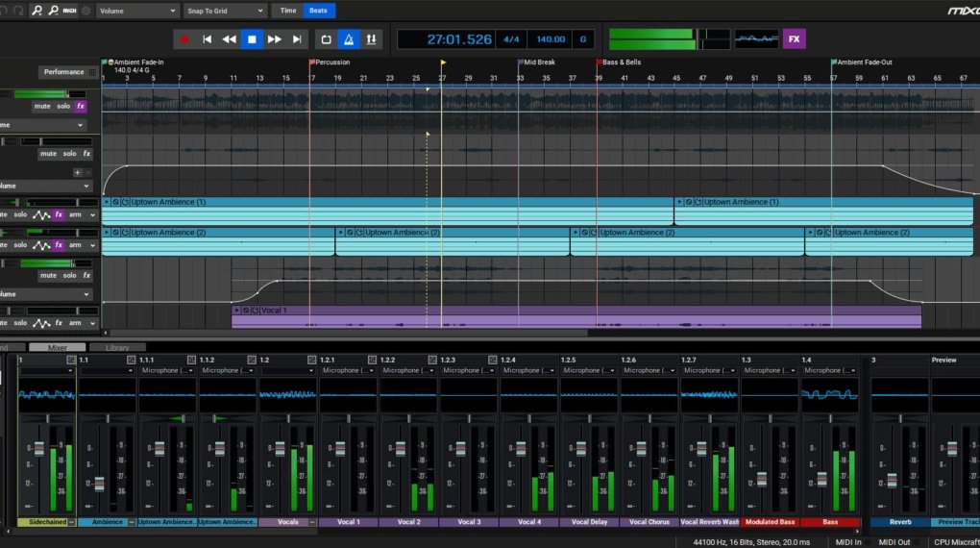Click the Sidechained channel volume fader
980x548 pixels.
(x=38, y=449)
